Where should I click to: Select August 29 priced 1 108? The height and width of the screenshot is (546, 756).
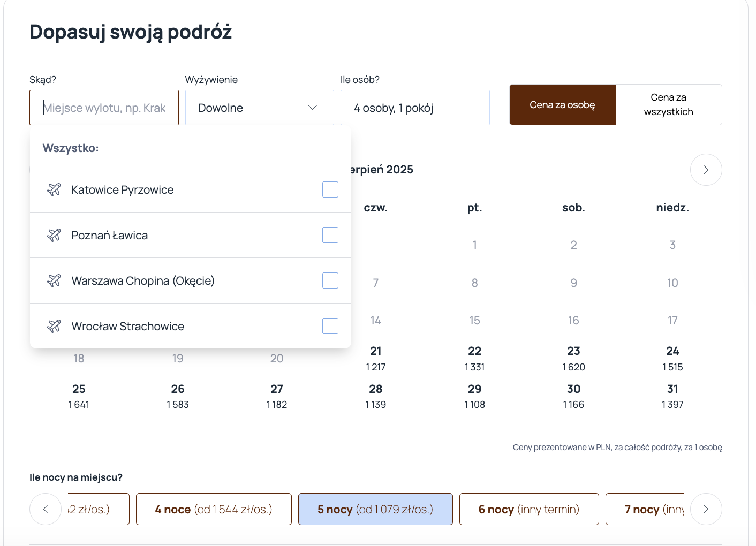(474, 396)
